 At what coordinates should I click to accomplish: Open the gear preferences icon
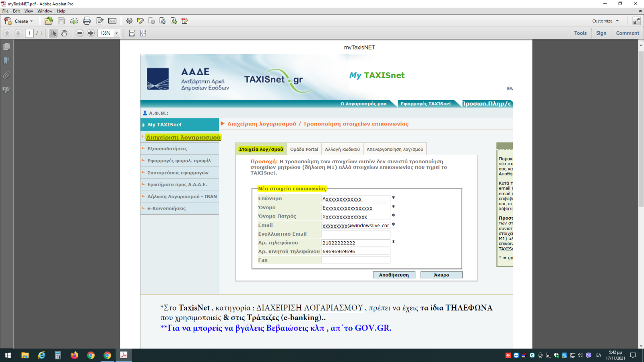pos(129,21)
